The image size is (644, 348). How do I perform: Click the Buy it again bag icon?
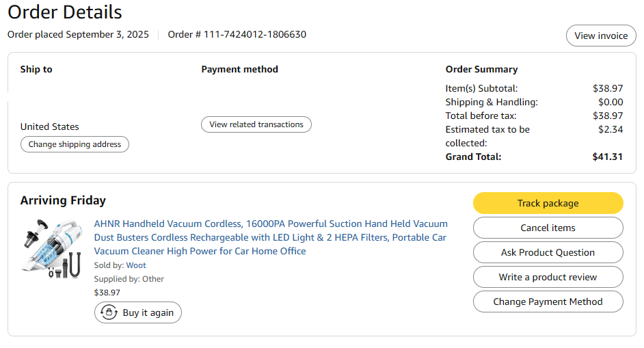pyautogui.click(x=109, y=312)
